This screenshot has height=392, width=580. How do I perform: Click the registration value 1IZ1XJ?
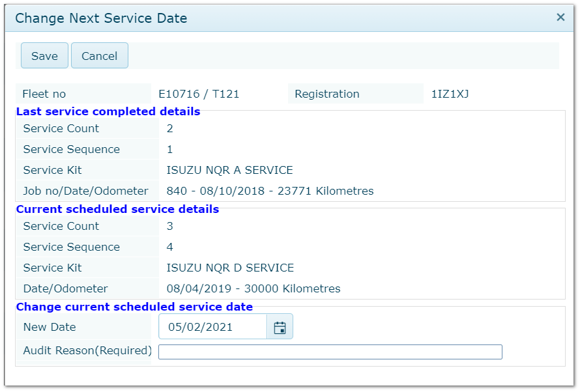click(x=450, y=94)
